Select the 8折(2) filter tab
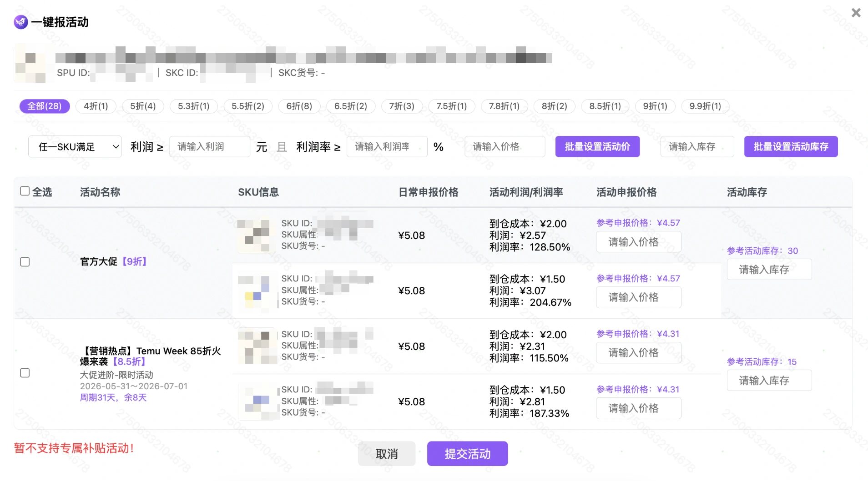868x481 pixels. (x=555, y=106)
